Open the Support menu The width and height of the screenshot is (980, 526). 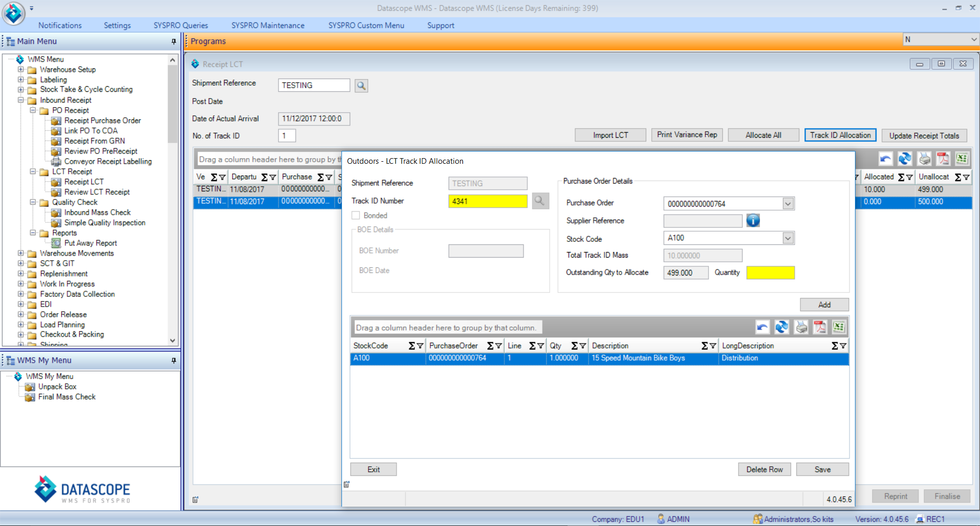(x=440, y=25)
